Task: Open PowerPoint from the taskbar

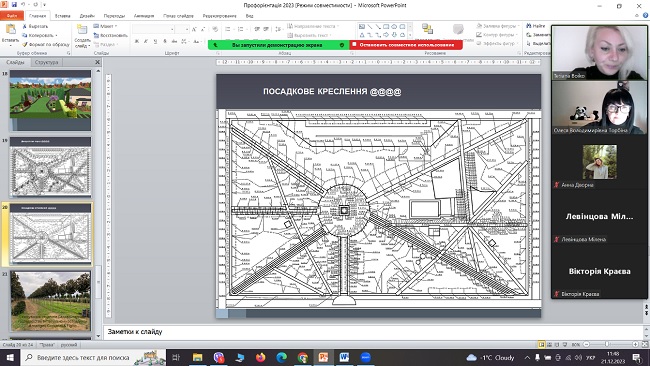Action: 323,357
